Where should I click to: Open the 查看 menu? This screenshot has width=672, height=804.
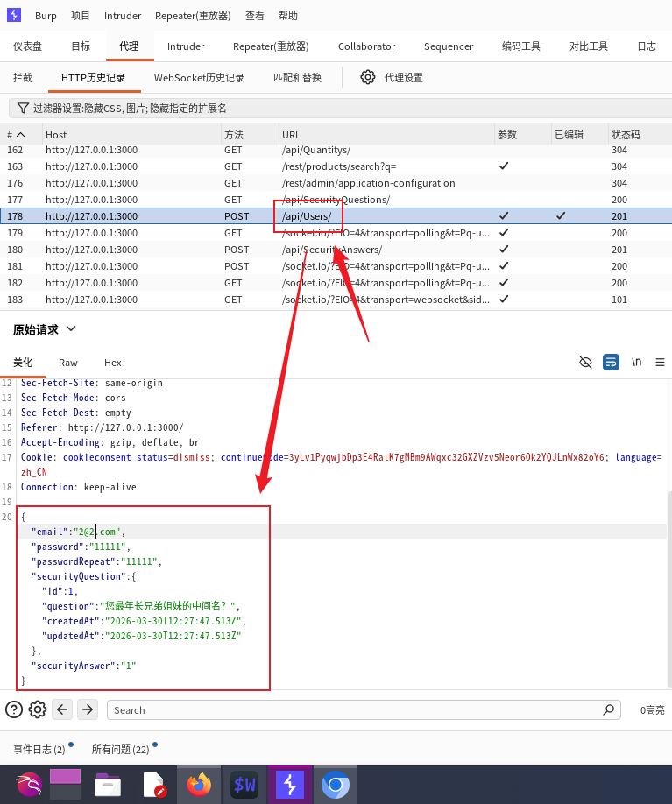click(x=254, y=16)
